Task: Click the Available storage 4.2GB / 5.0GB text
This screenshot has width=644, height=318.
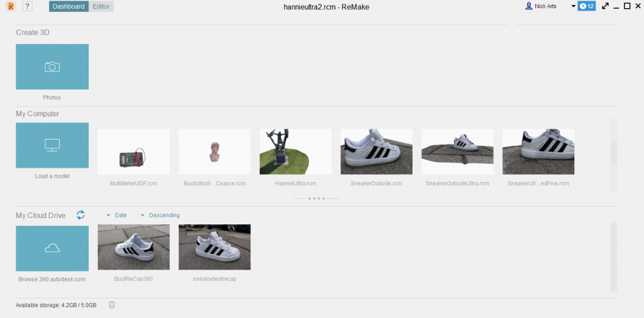Action: pyautogui.click(x=56, y=305)
